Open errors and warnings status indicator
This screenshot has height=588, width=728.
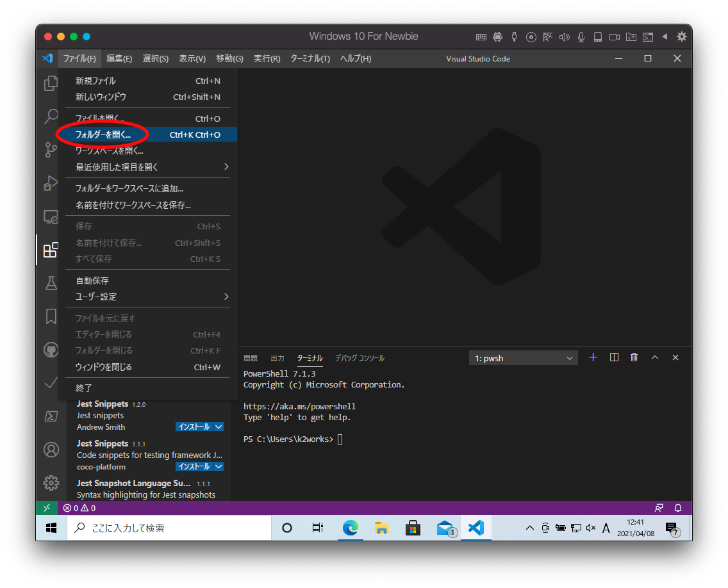(x=79, y=508)
